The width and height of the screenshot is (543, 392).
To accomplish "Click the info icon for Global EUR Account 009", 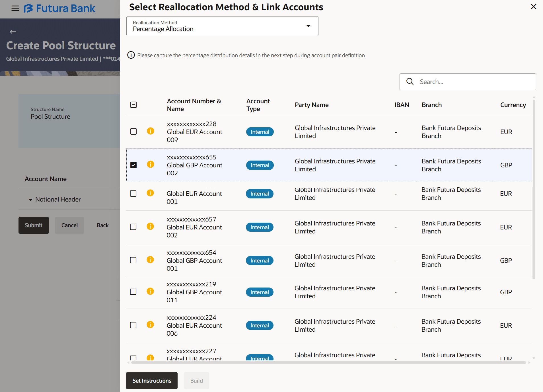I will [150, 131].
